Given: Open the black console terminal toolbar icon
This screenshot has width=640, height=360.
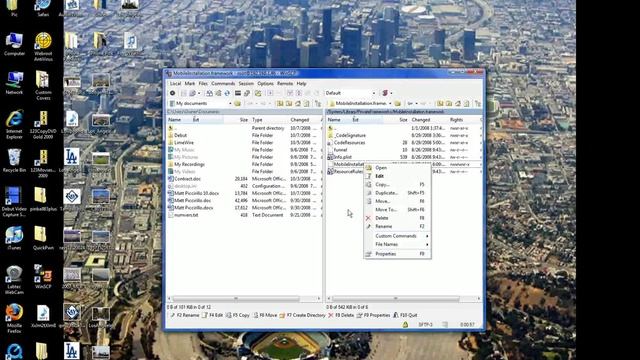Looking at the screenshot, I should [238, 93].
